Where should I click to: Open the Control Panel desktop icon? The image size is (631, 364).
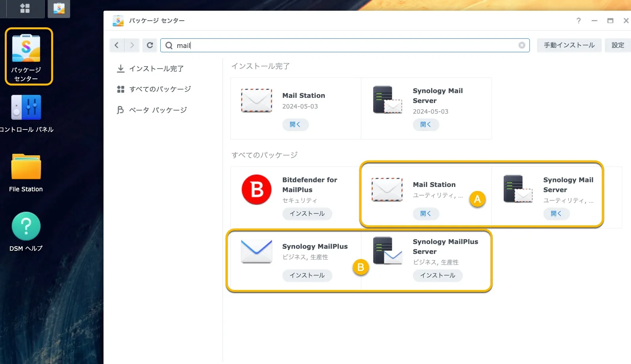[26, 114]
